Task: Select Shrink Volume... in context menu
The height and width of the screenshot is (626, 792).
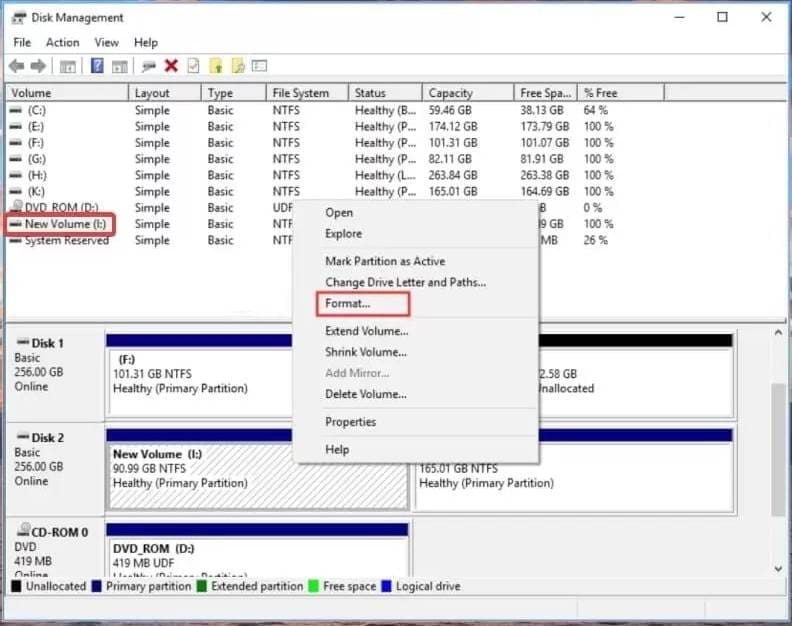Action: (x=365, y=352)
